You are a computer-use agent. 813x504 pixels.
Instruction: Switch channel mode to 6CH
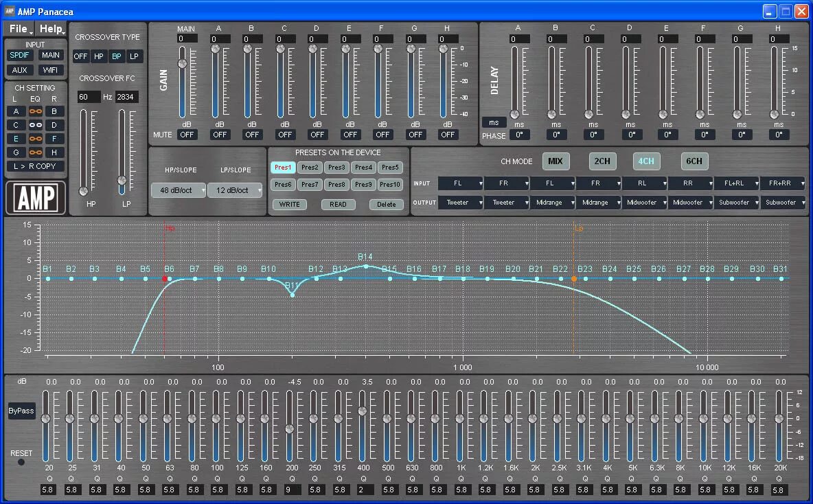coord(694,161)
